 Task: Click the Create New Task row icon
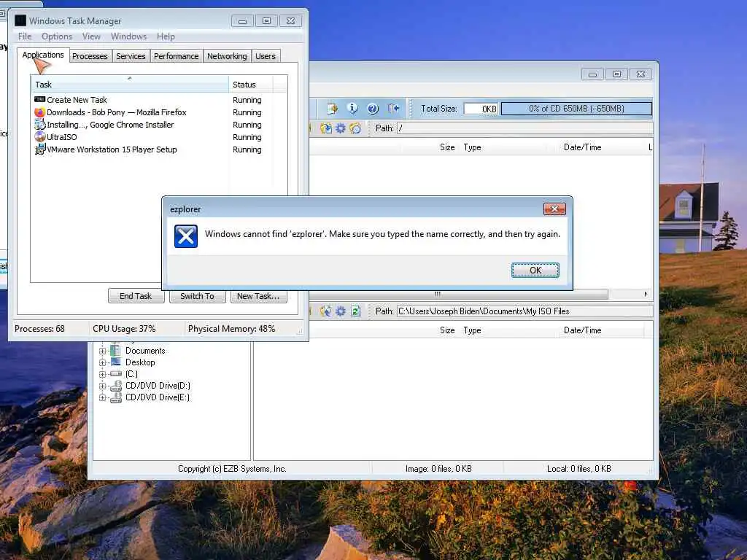39,99
